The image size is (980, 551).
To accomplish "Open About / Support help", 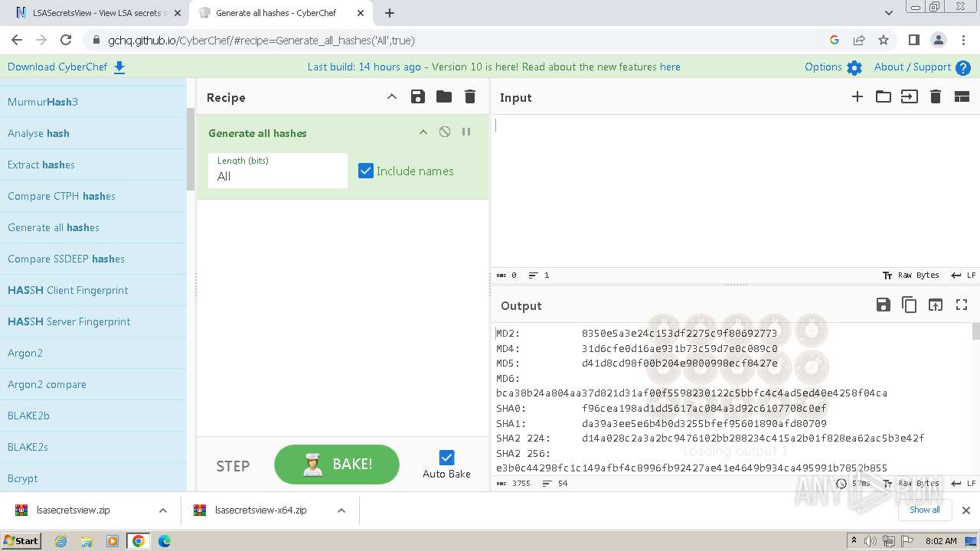I will point(922,67).
